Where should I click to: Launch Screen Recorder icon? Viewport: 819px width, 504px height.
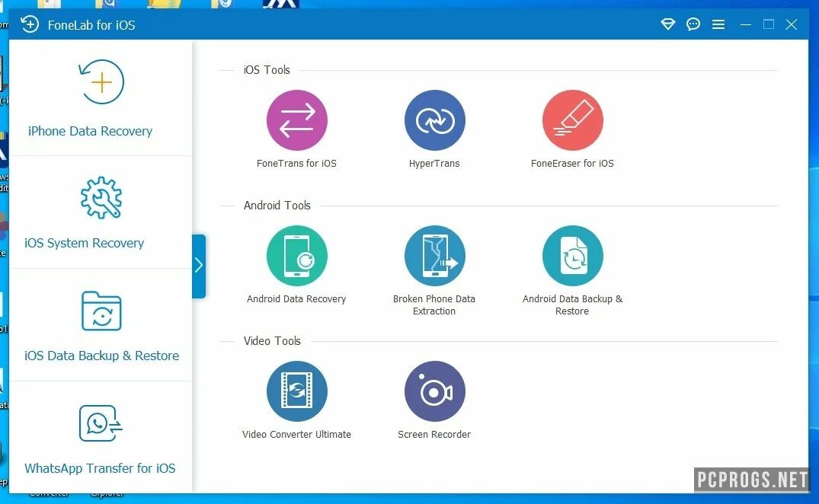tap(434, 391)
